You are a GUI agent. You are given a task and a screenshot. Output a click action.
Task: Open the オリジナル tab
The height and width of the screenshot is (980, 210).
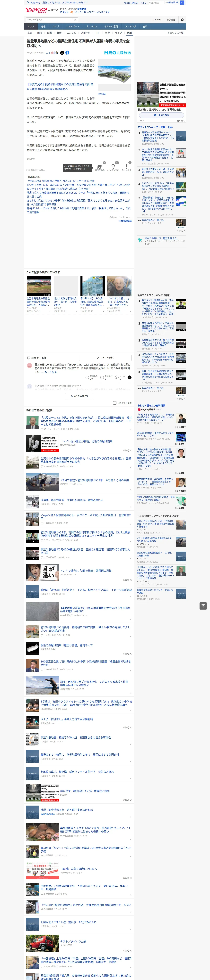(x=92, y=27)
